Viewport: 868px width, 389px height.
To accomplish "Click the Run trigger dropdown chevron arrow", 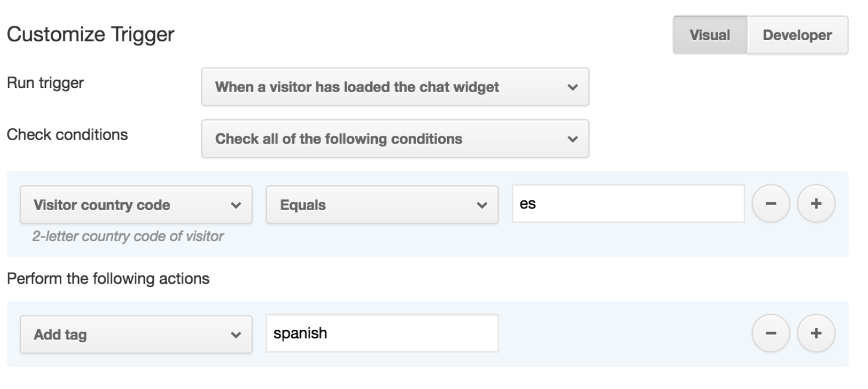I will tap(572, 87).
